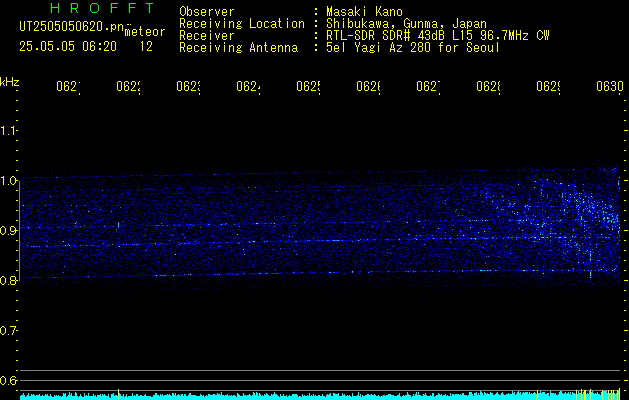Click the 'Receiver' field label
The height and width of the screenshot is (400, 629).
click(x=207, y=36)
